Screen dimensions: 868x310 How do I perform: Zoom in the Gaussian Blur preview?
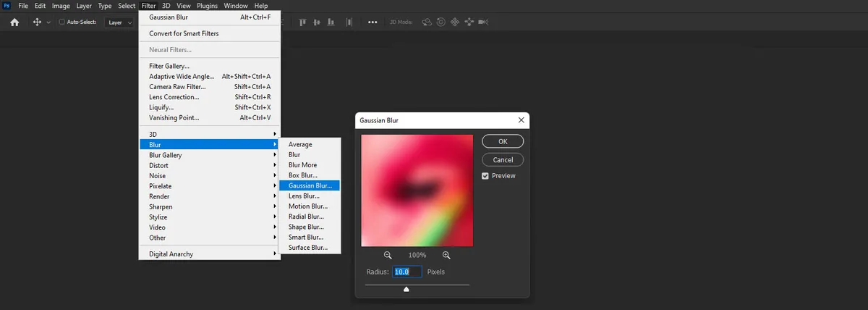coord(446,255)
